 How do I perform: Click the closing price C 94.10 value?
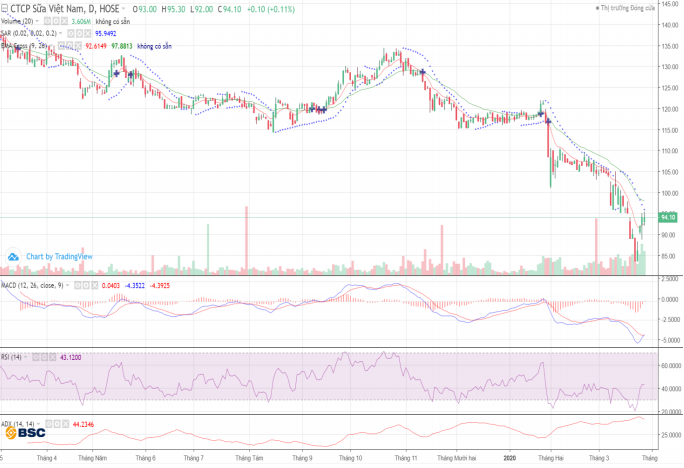229,9
